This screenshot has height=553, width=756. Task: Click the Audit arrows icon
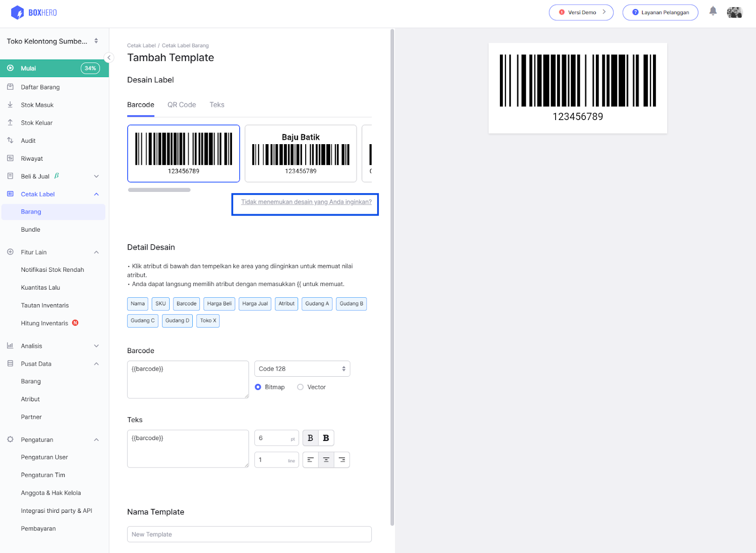(x=10, y=140)
